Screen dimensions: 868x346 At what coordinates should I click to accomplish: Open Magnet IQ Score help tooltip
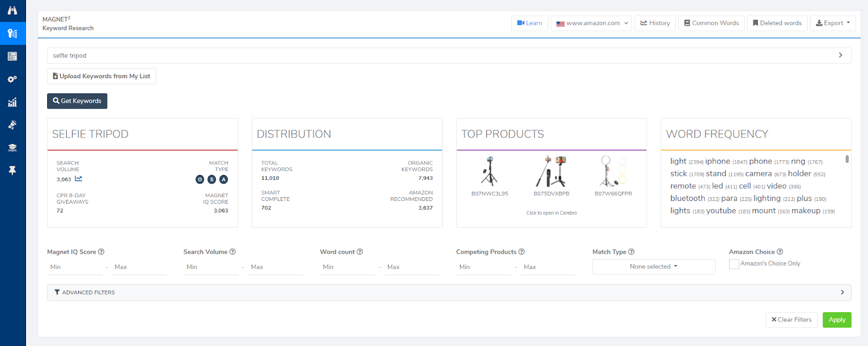pos(101,251)
